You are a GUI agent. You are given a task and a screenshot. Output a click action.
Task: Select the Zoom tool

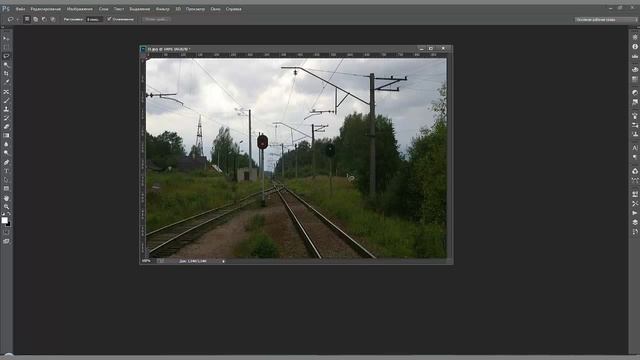click(6, 207)
